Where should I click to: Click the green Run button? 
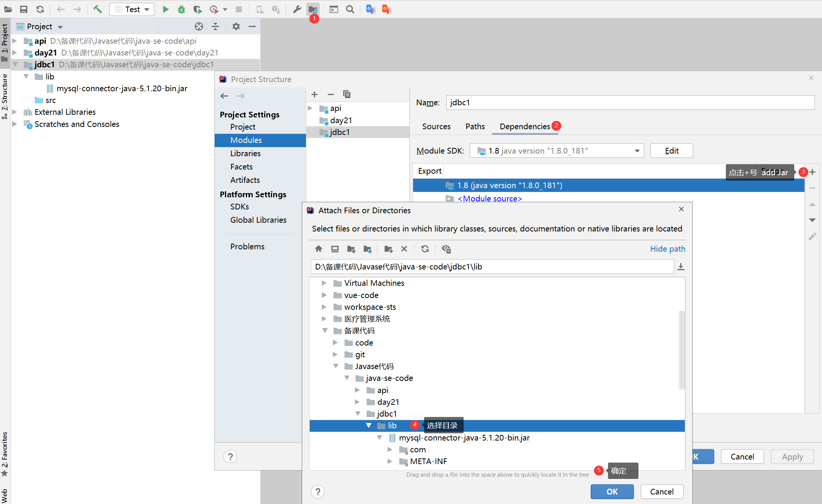165,9
